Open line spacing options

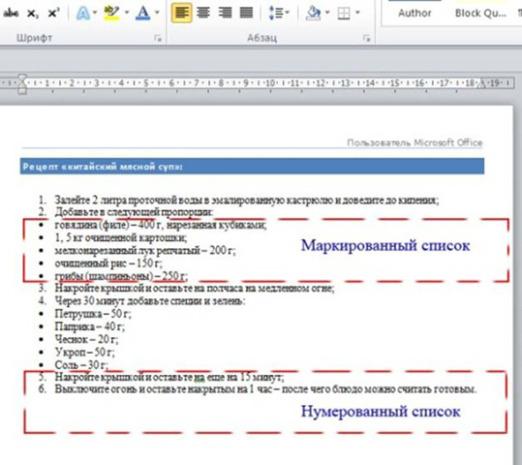(x=279, y=13)
